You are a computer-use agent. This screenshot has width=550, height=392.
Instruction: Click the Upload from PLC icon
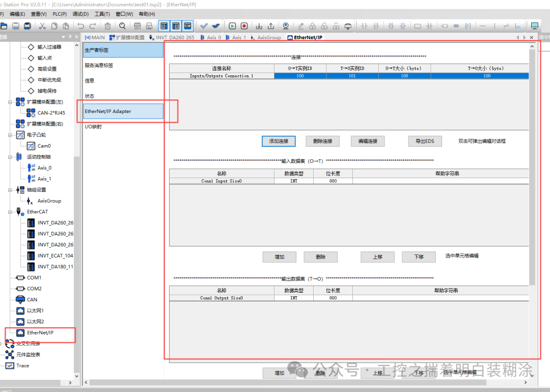pos(271,26)
